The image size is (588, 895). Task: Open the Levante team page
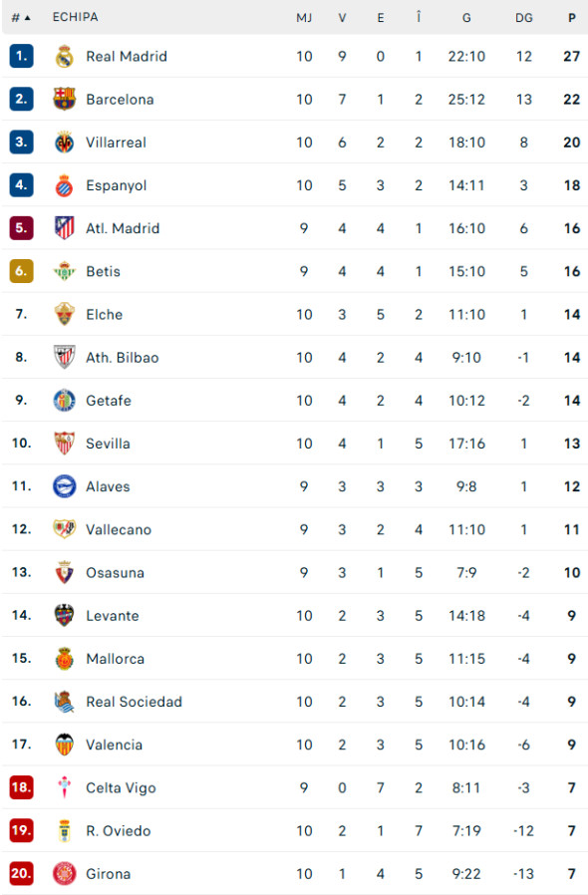tap(110, 616)
